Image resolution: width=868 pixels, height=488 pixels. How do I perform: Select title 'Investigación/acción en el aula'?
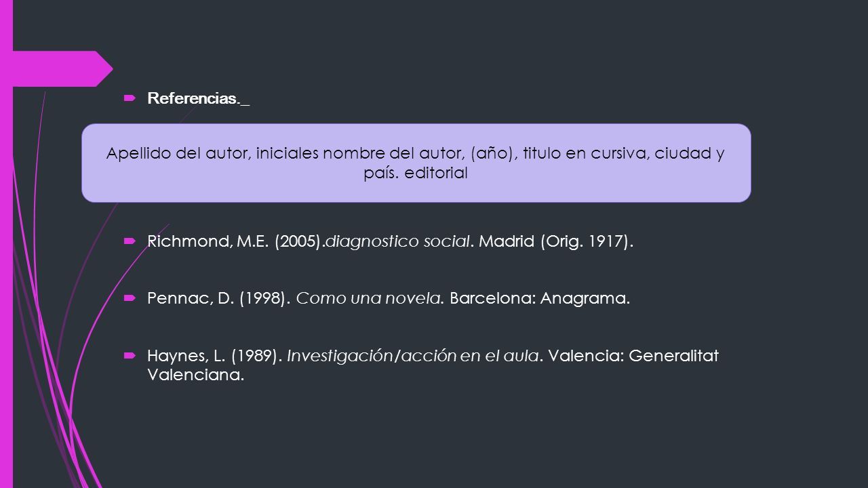click(413, 356)
